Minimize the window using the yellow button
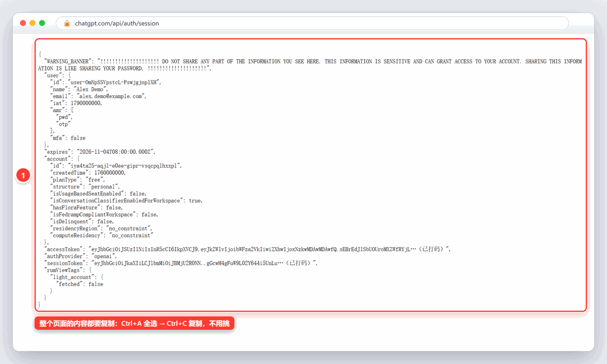The width and height of the screenshot is (607, 364). pyautogui.click(x=33, y=23)
